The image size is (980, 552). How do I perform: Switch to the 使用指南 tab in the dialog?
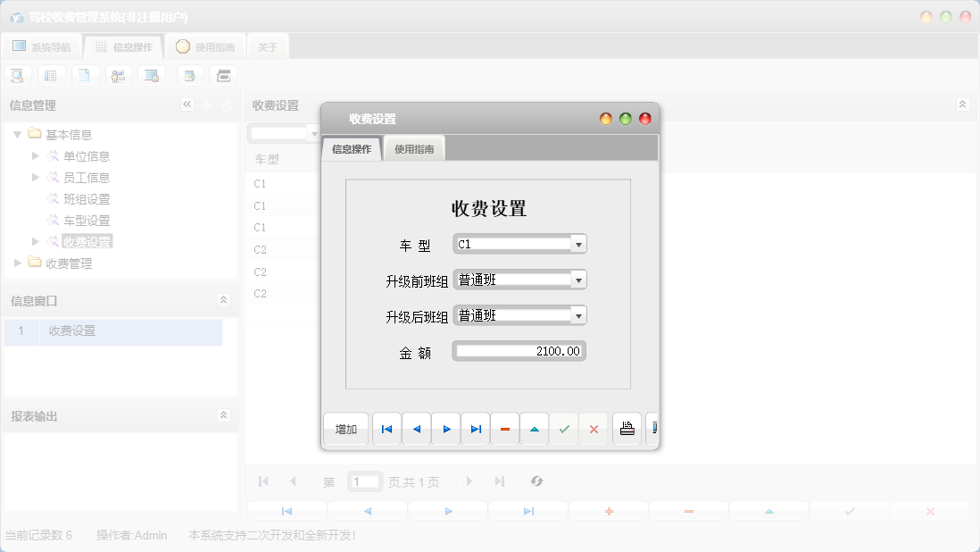click(414, 148)
